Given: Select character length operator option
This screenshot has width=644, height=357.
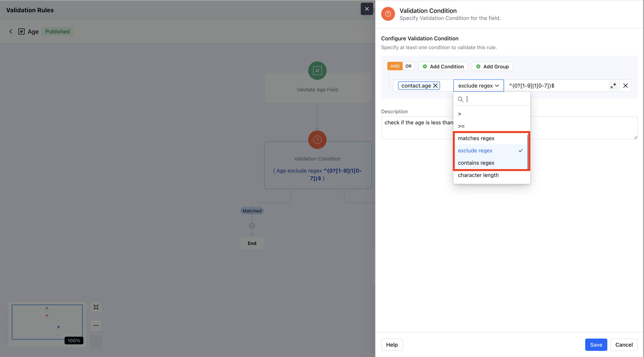Looking at the screenshot, I should click(478, 175).
